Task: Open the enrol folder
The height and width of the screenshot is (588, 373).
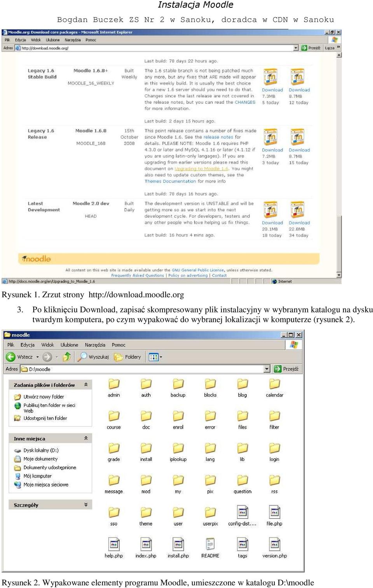Action: coord(178,420)
